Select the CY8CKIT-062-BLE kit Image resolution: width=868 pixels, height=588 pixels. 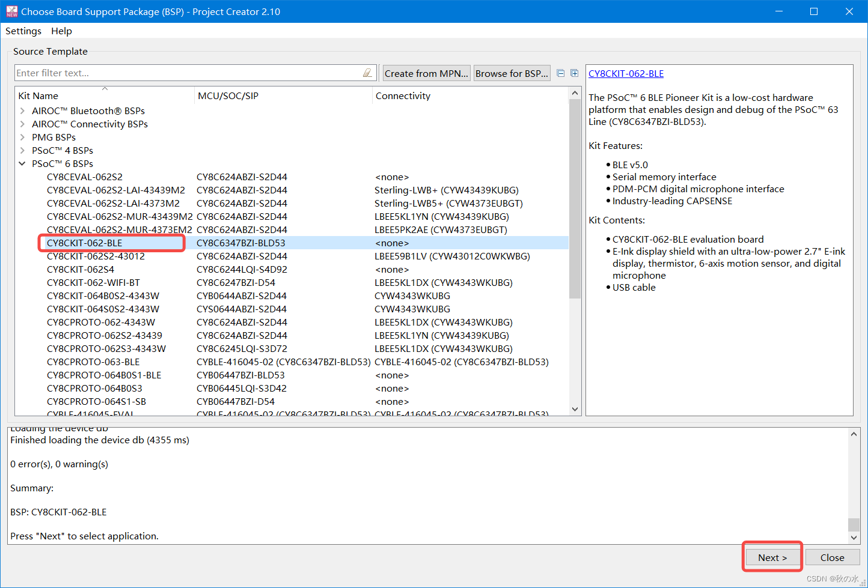pyautogui.click(x=85, y=243)
